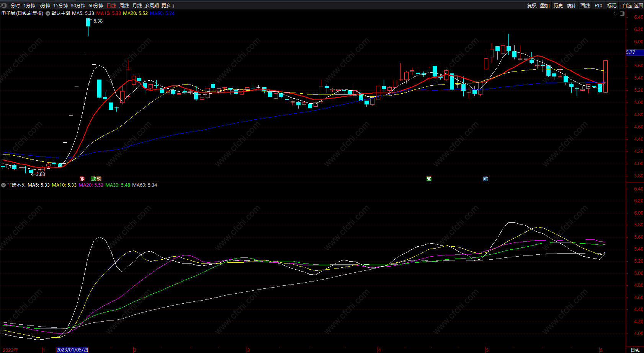Click the 减 event marker
Screen dimensions: 644x353
click(x=429, y=179)
